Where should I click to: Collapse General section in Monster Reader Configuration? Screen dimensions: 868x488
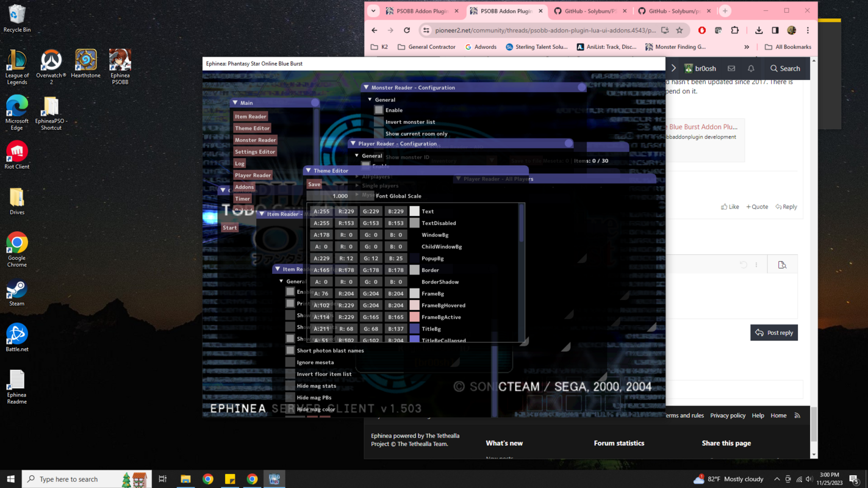click(x=370, y=99)
